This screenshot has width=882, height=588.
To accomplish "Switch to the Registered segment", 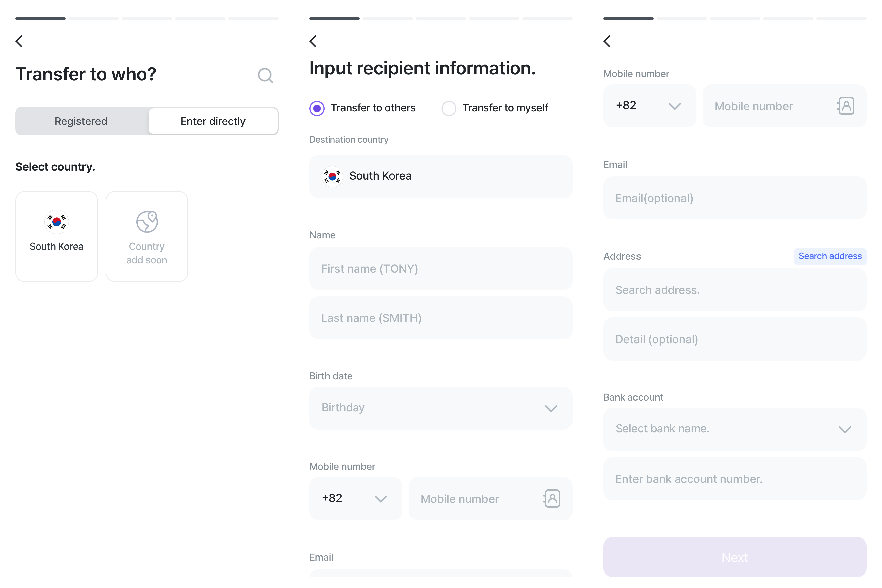I will pos(81,121).
